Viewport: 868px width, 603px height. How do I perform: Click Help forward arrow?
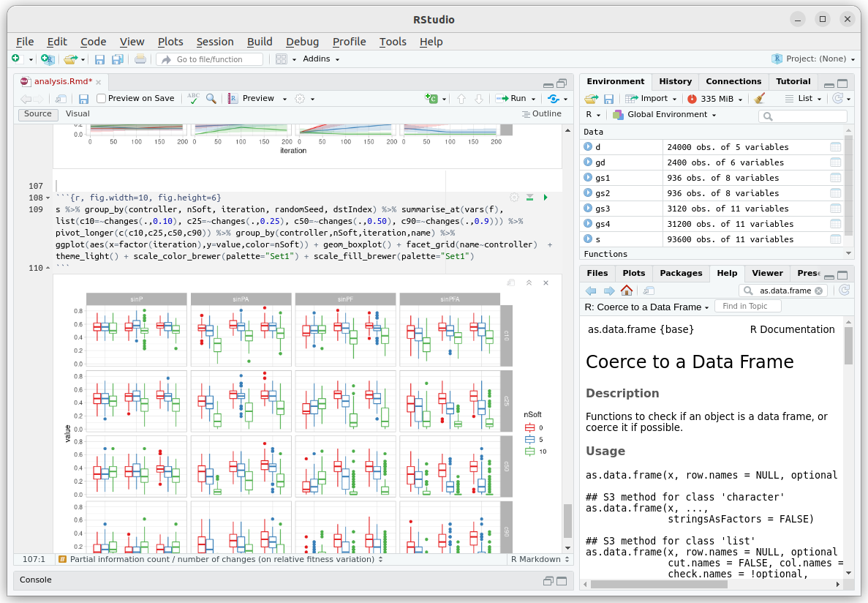pos(609,291)
